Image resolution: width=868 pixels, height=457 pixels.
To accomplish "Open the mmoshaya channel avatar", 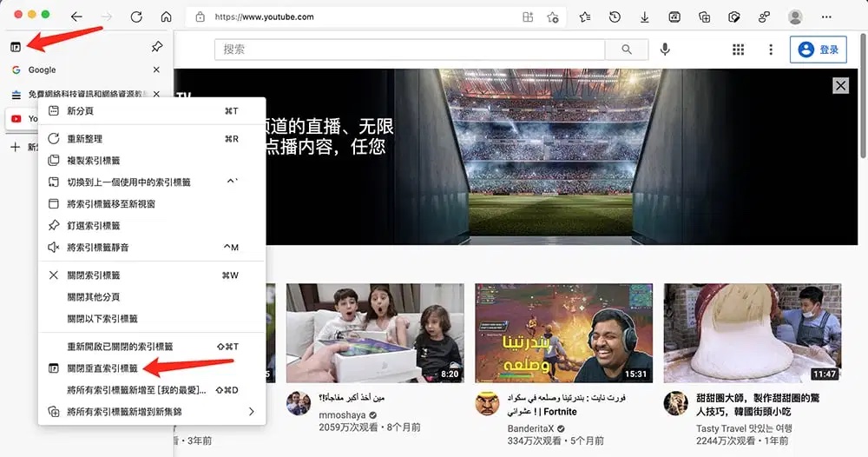I will (299, 403).
